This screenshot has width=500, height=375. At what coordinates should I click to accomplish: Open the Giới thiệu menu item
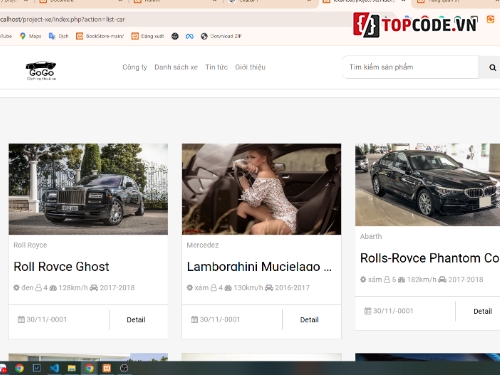coord(250,67)
